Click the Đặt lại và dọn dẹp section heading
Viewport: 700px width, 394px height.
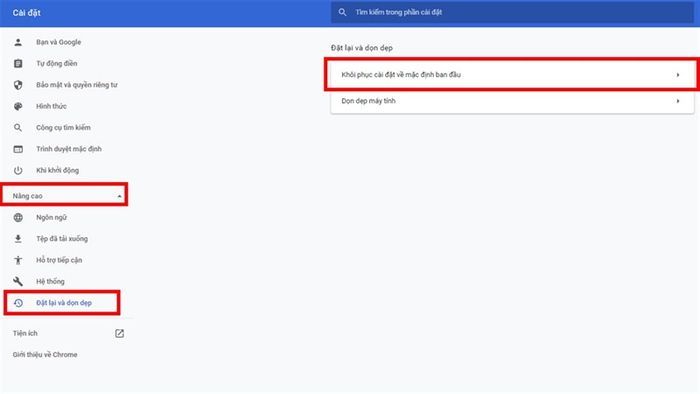tap(362, 48)
